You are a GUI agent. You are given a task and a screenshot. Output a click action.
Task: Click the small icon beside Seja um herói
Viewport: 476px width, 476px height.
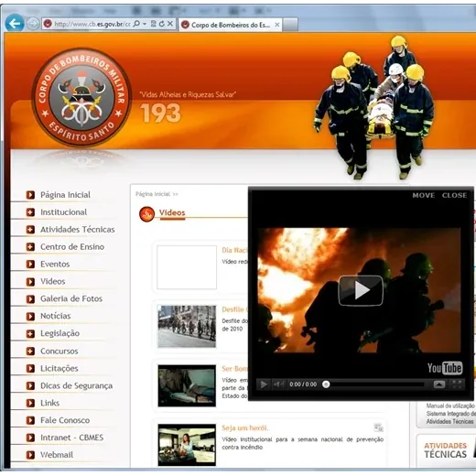[x=378, y=427]
